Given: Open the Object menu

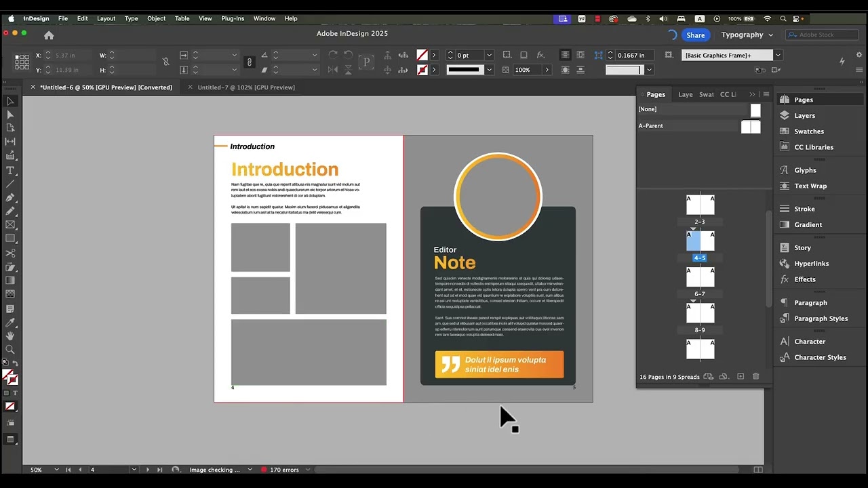Looking at the screenshot, I should tap(156, 18).
